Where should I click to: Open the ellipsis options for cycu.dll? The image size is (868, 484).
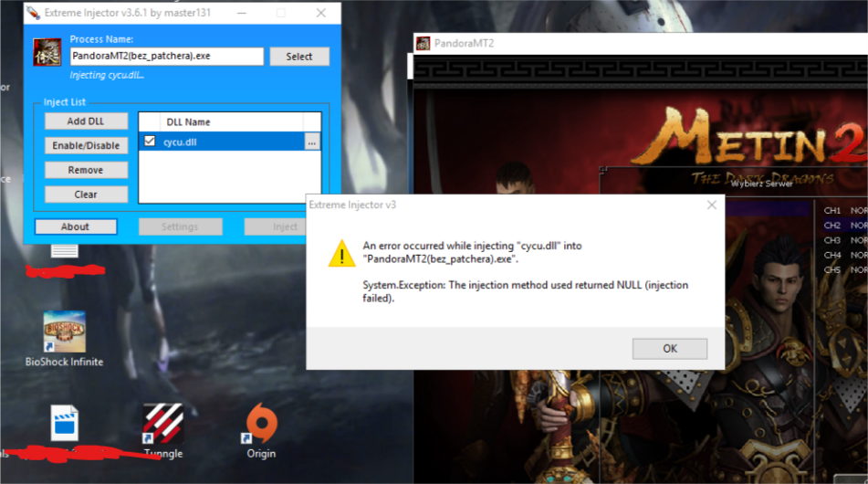point(312,142)
